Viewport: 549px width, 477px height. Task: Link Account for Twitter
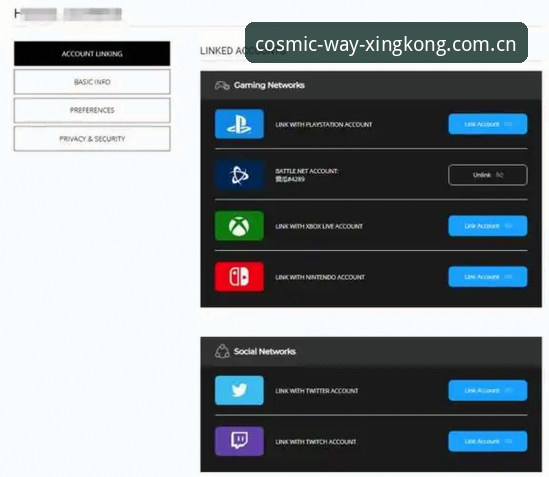(x=488, y=390)
